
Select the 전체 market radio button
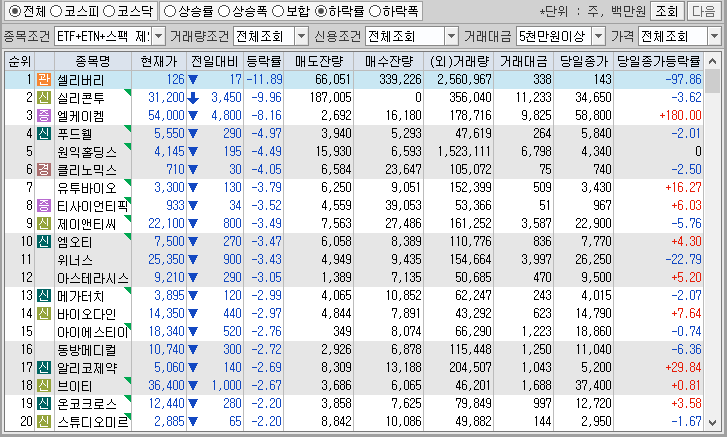point(14,12)
